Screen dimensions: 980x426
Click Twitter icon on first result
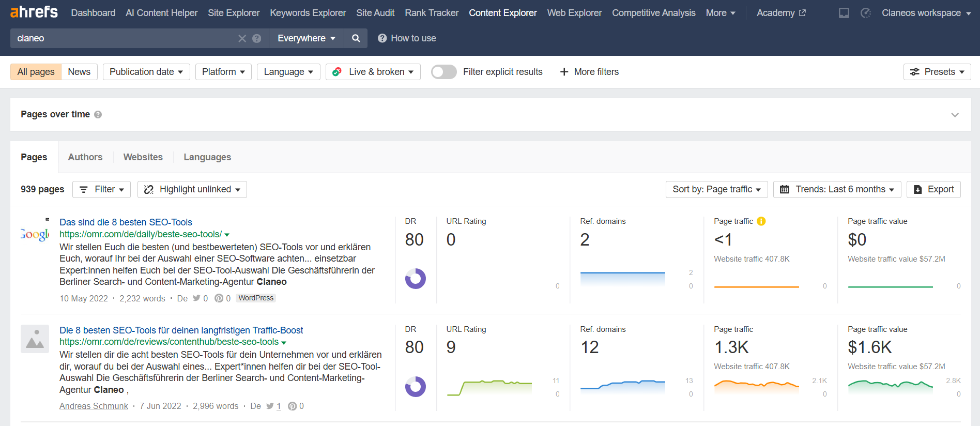coord(196,298)
